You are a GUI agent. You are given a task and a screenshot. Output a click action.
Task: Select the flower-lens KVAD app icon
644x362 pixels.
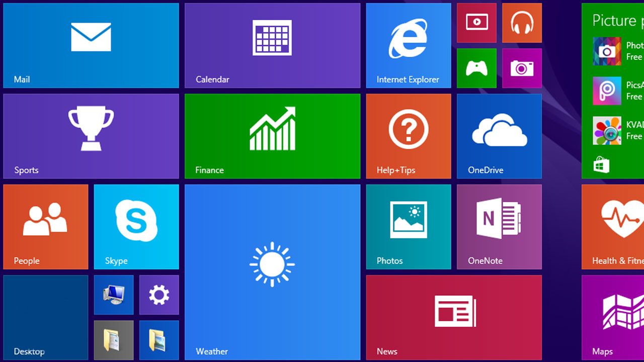point(607,131)
